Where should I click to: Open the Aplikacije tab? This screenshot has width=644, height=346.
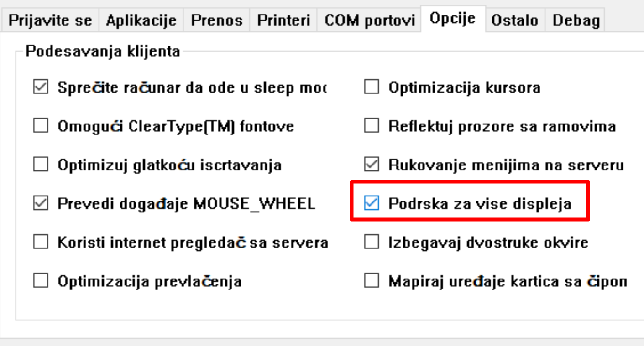[141, 20]
